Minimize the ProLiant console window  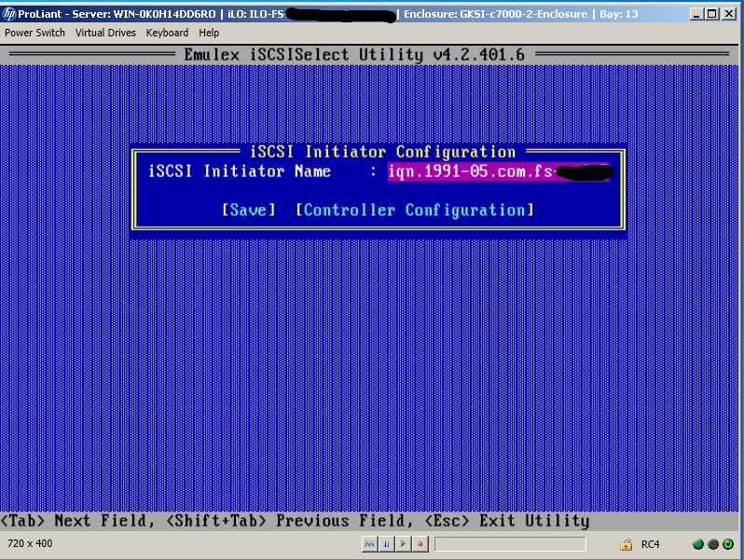coord(696,14)
